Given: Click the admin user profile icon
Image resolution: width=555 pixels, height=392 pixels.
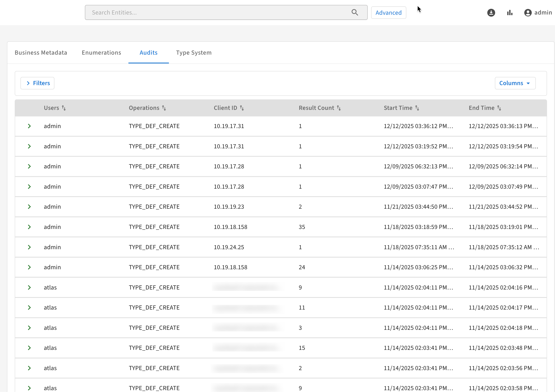Looking at the screenshot, I should [x=528, y=12].
